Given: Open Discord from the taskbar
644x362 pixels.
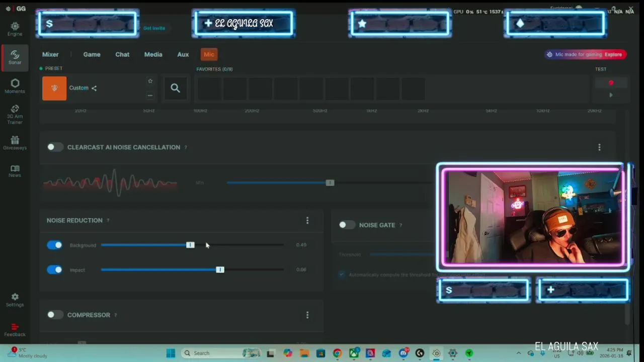Looking at the screenshot, I should (x=404, y=353).
